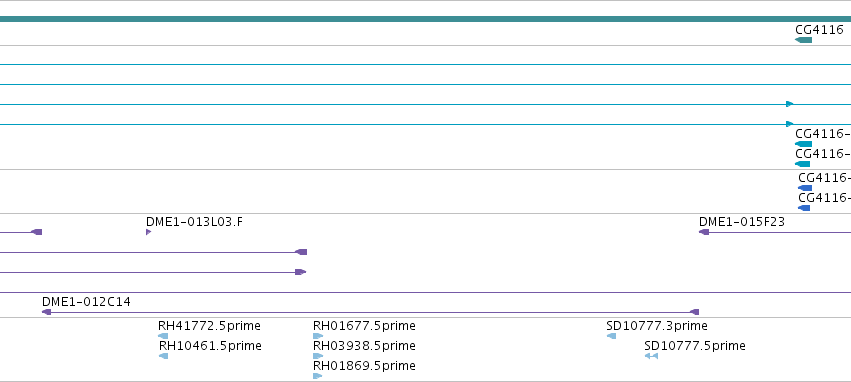Click the DME1-015F23 arrowhead feature

[x=704, y=232]
